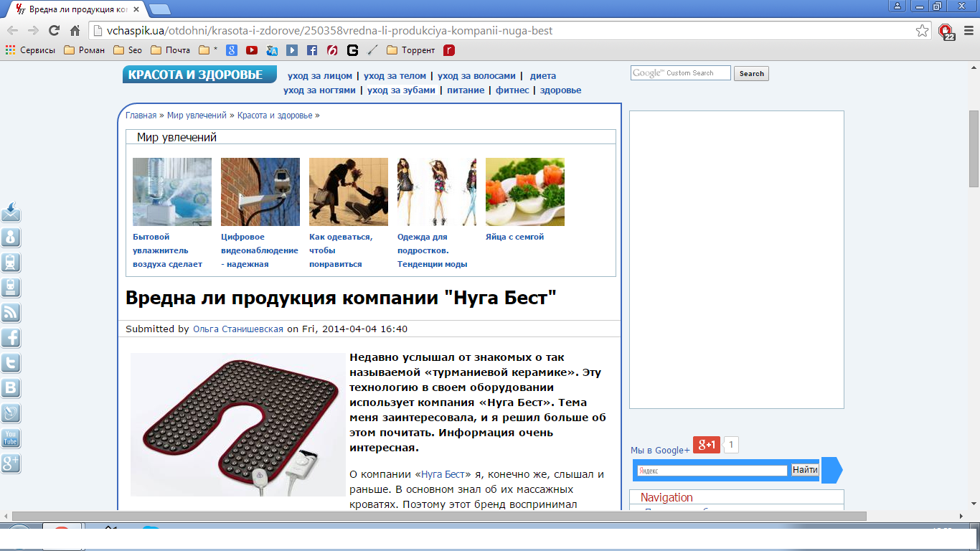Open the Торрент bookmarks folder

click(x=410, y=50)
